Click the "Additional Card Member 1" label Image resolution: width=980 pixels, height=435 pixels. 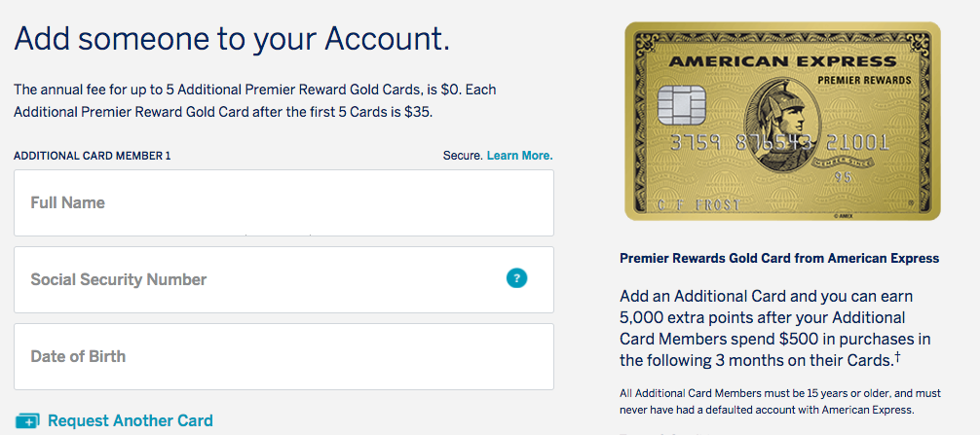[x=93, y=156]
